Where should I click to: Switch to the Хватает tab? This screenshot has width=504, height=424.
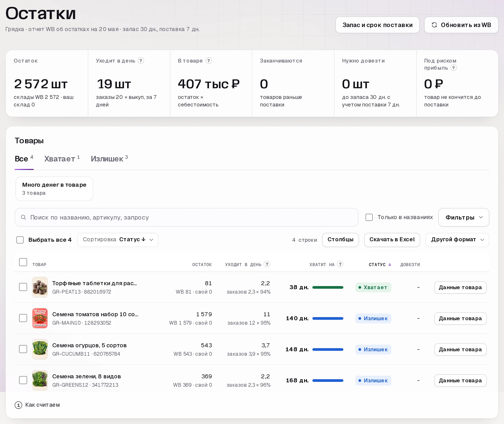pyautogui.click(x=62, y=159)
